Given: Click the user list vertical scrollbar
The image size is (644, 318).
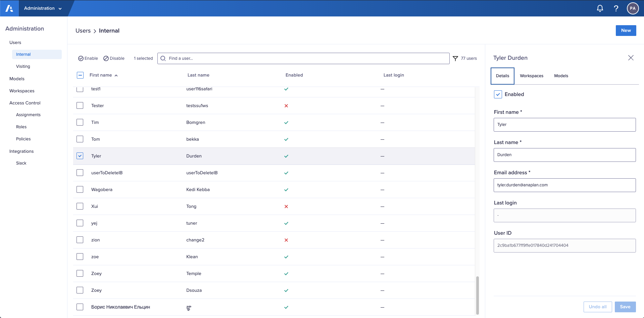Looking at the screenshot, I should coord(477,296).
